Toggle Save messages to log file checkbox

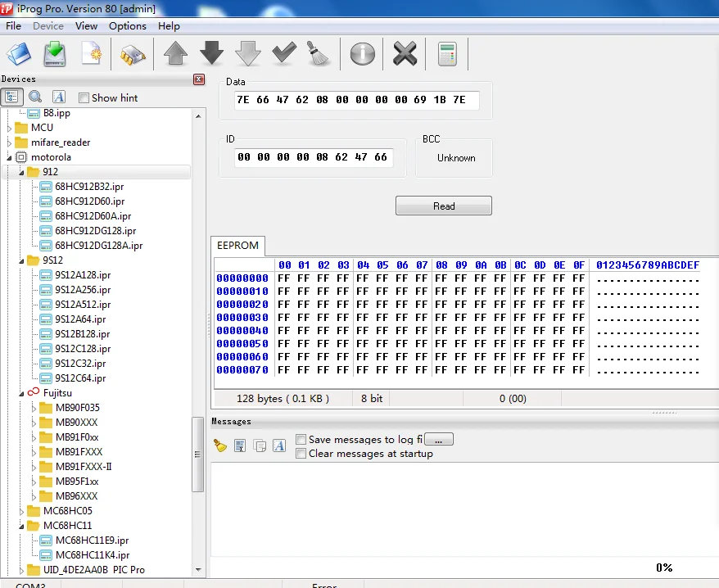[x=301, y=440]
